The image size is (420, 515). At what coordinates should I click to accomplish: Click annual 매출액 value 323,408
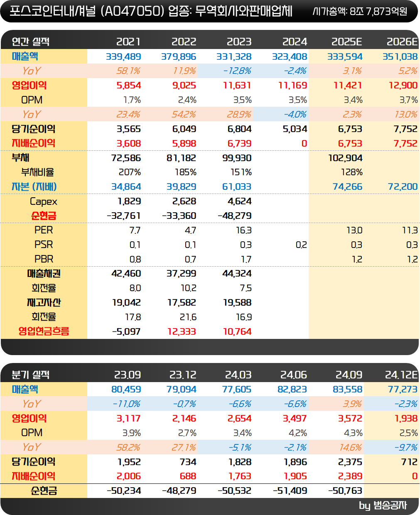[x=290, y=56]
